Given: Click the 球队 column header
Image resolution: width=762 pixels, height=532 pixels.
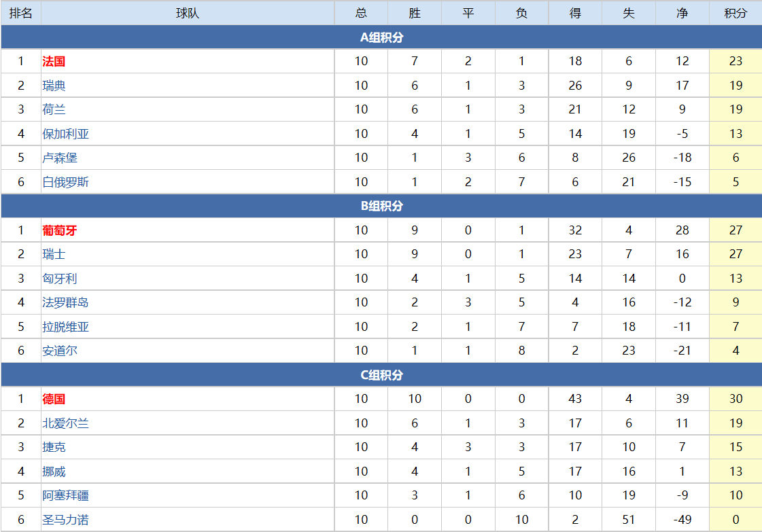Looking at the screenshot, I should 188,13.
